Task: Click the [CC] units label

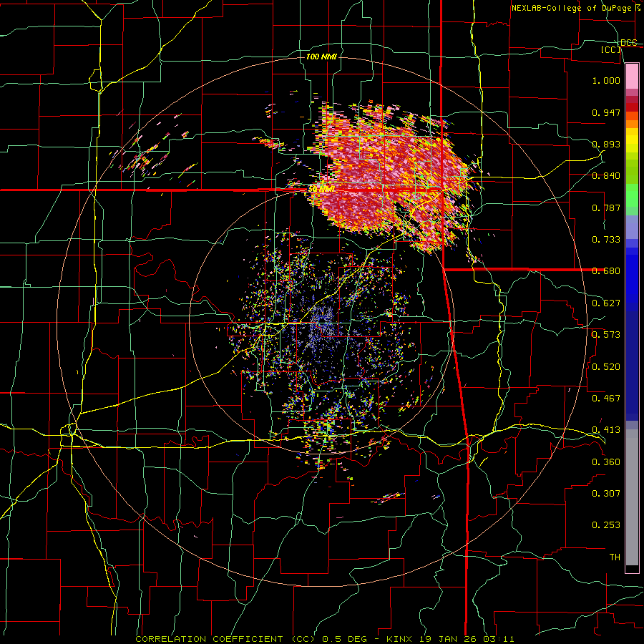Action: pos(611,49)
